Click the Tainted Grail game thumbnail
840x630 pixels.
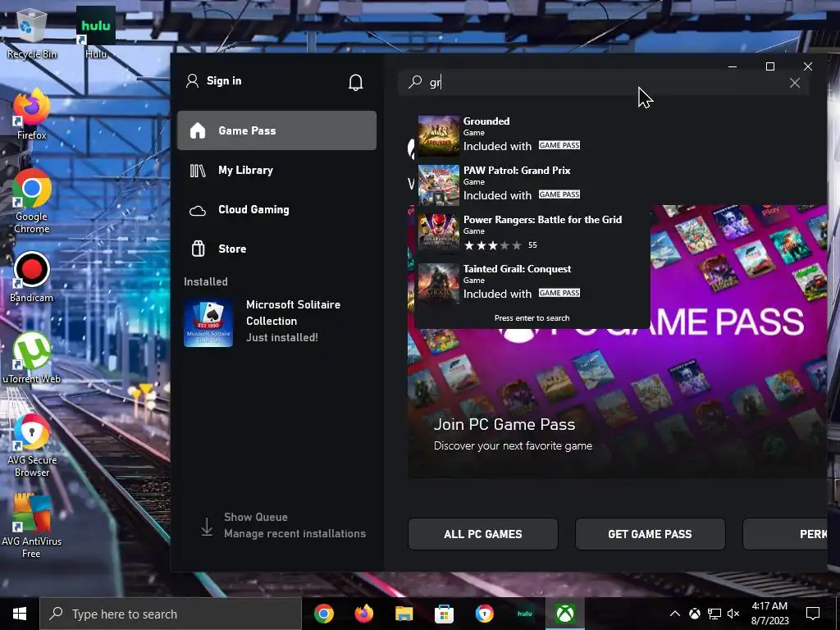pyautogui.click(x=439, y=283)
